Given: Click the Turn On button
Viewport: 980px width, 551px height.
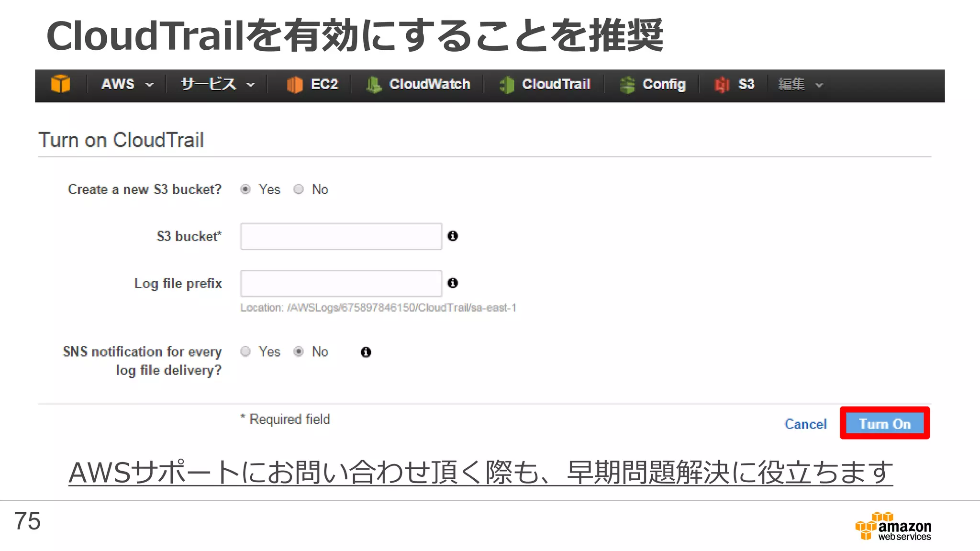Looking at the screenshot, I should point(885,423).
